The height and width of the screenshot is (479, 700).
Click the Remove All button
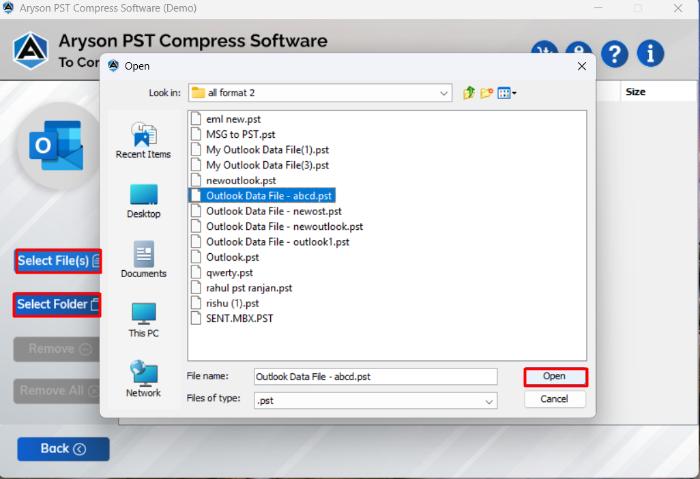click(56, 391)
